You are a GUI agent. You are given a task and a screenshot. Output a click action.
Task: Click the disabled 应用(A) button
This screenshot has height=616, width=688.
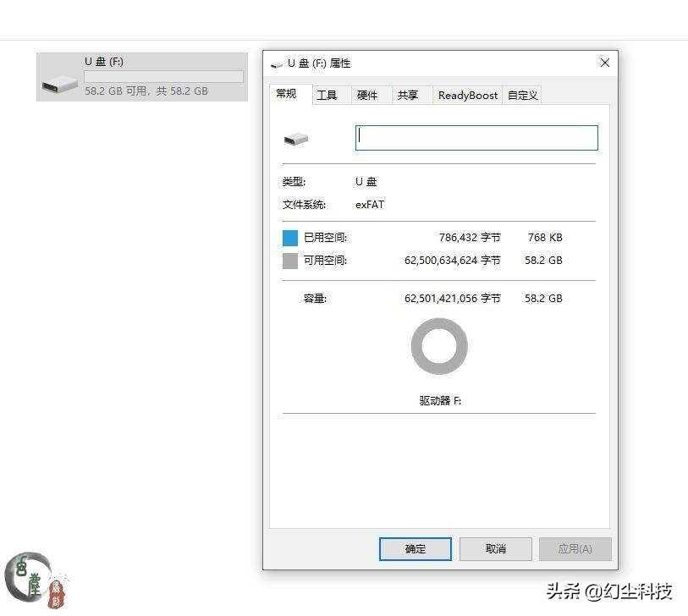[575, 548]
